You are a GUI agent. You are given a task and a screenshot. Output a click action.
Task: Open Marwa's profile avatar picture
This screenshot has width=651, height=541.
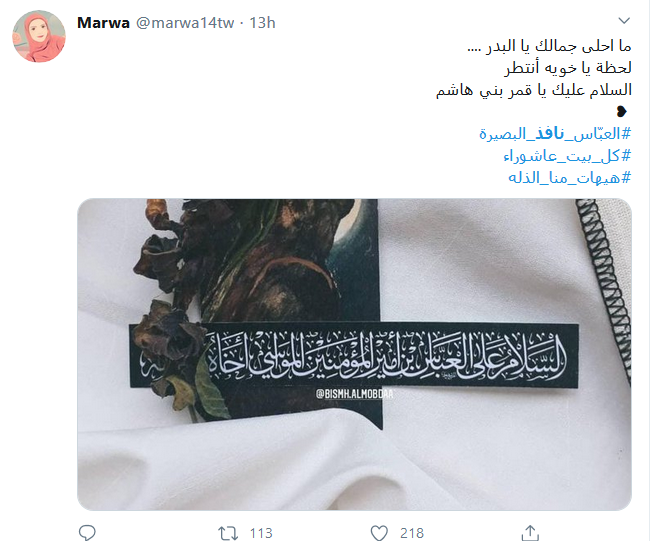click(39, 37)
